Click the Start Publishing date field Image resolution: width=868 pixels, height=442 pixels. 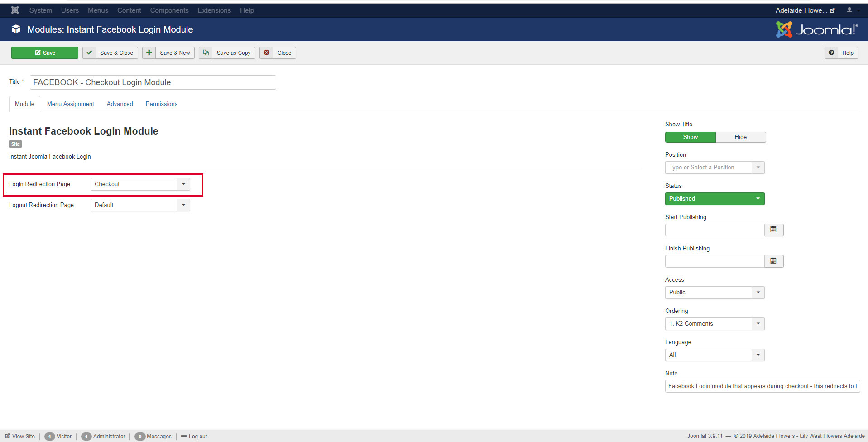coord(715,230)
